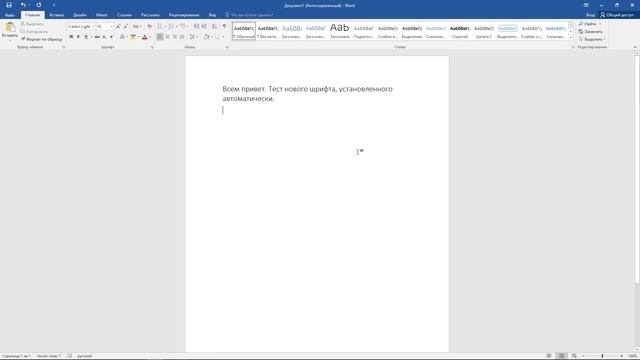Open Paragraph dialog launcher
This screenshot has height=360, width=640.
pyautogui.click(x=227, y=47)
